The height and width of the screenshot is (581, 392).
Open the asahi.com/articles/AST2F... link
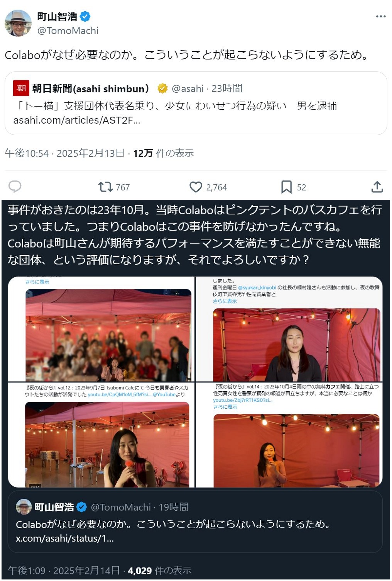tap(76, 120)
